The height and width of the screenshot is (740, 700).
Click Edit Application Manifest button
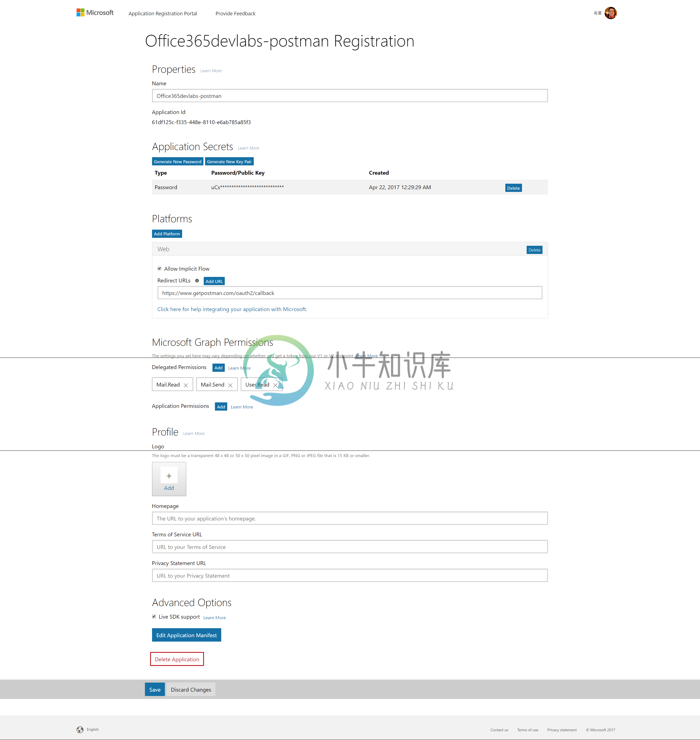point(186,635)
